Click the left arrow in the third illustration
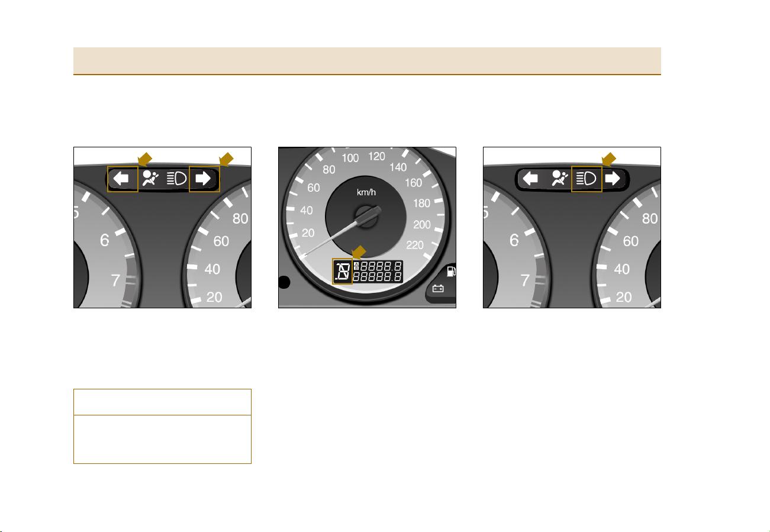The height and width of the screenshot is (532, 770). [x=531, y=179]
